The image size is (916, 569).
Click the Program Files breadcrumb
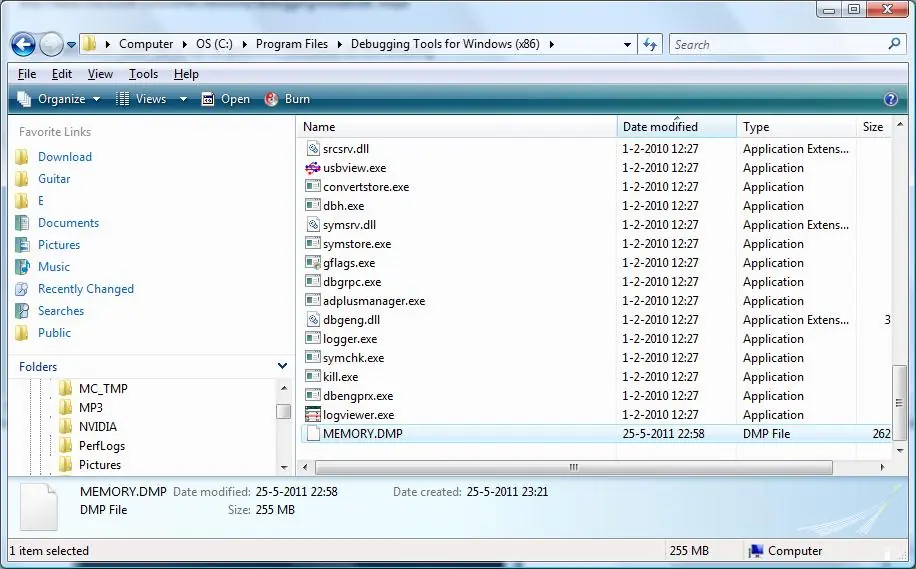(292, 44)
